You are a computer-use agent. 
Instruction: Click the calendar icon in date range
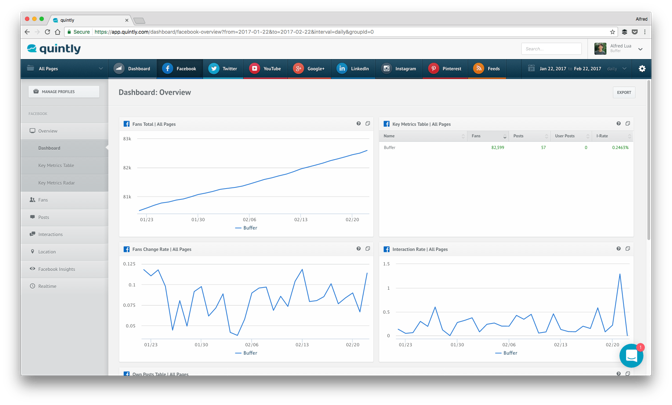coord(531,68)
